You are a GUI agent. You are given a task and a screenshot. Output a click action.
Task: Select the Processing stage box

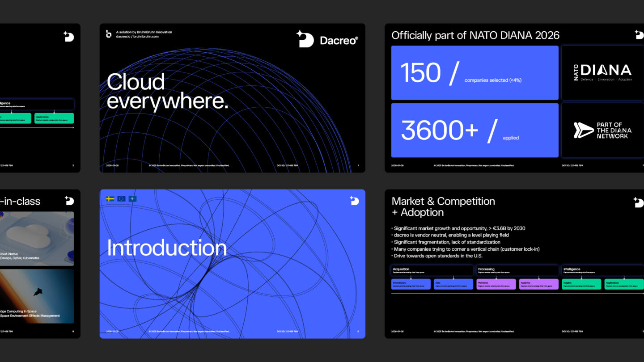point(517,270)
